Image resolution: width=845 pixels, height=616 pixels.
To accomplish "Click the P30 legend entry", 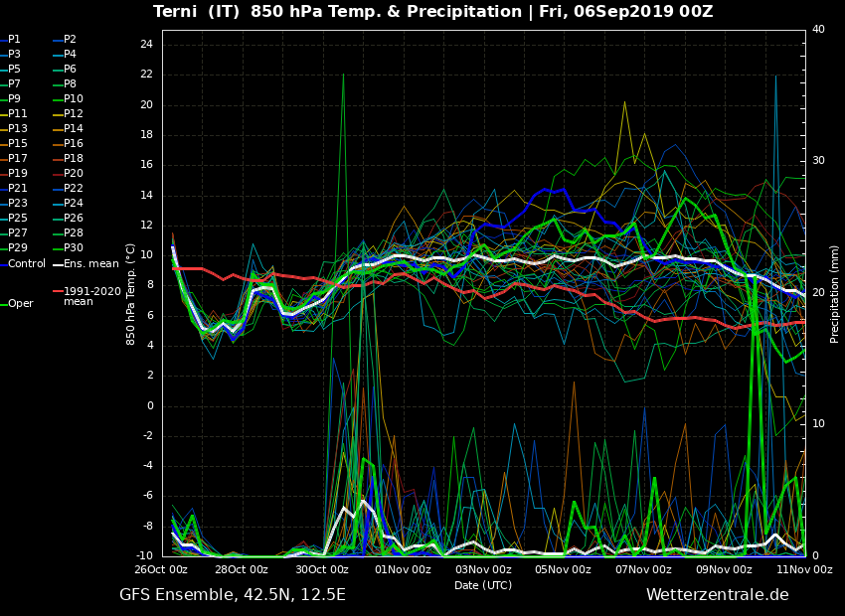I will [x=74, y=248].
